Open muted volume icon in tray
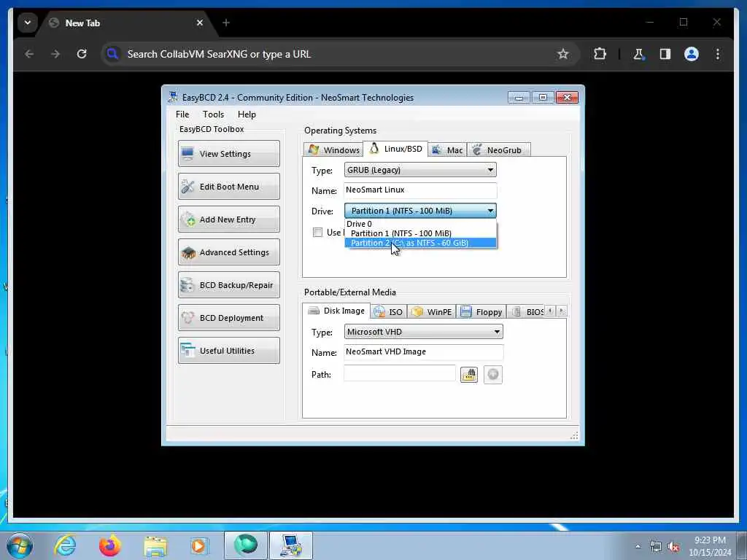 click(673, 547)
